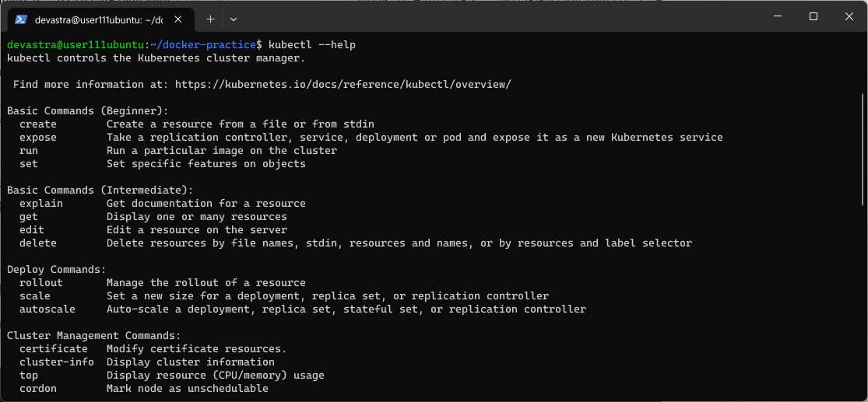This screenshot has width=868, height=402.
Task: Click 'Modify certificate resources.' description
Action: pos(197,349)
